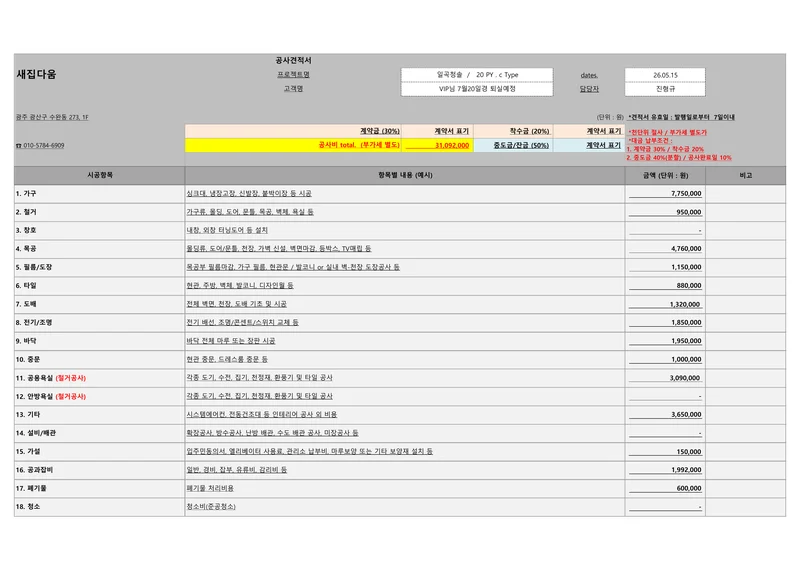Image resolution: width=800 pixels, height=565 pixels.
Task: Select the row label 13. 기타
Action: pos(28,415)
